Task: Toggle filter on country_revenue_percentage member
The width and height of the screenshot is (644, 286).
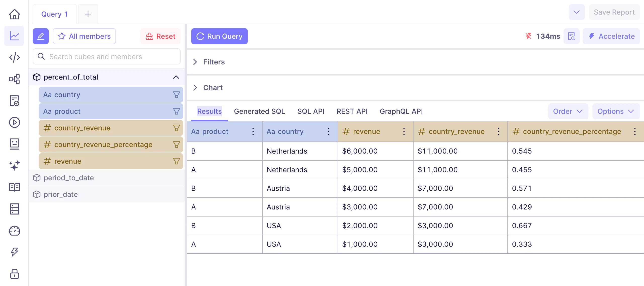Action: (x=176, y=145)
